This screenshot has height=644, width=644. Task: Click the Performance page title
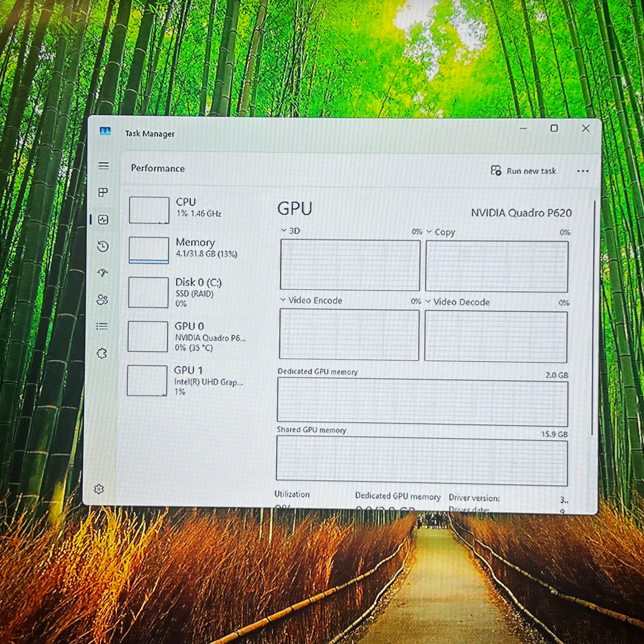point(158,168)
